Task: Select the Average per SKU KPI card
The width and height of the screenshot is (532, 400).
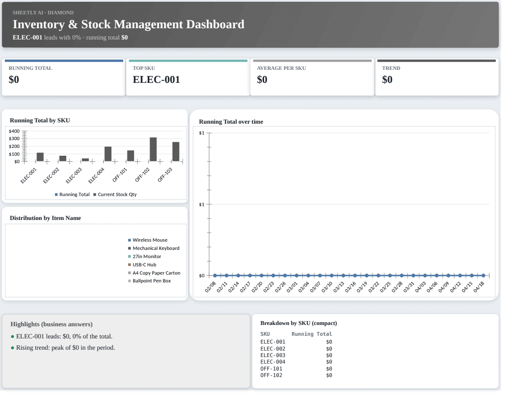Action: 312,77
